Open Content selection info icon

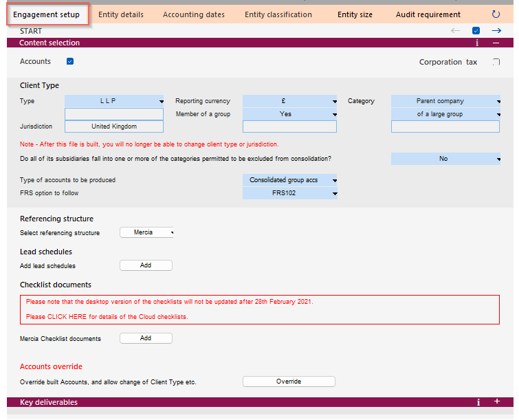click(477, 43)
